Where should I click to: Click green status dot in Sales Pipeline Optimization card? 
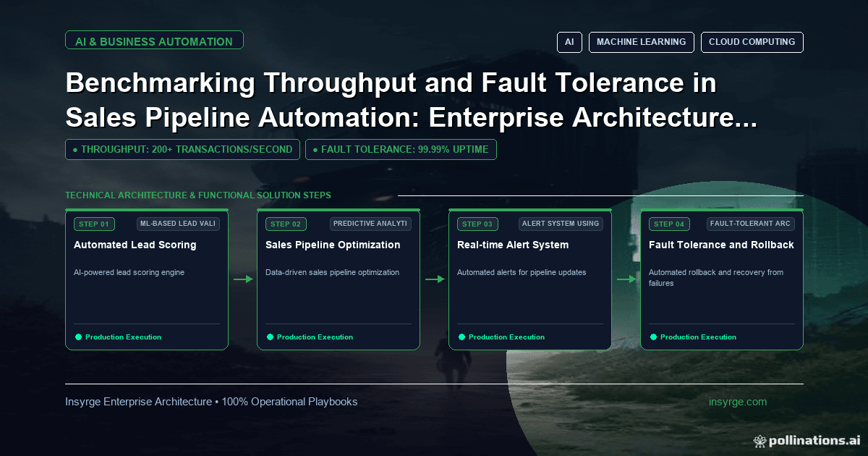tap(270, 337)
